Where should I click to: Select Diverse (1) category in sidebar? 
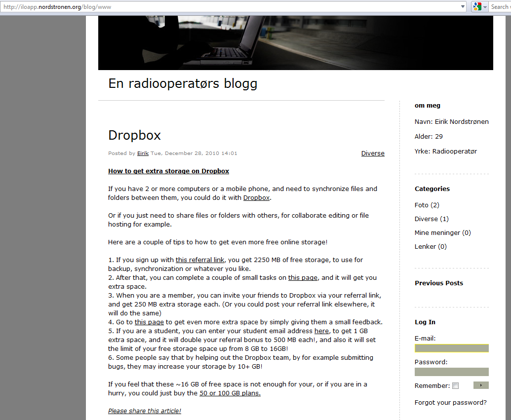tap(432, 219)
